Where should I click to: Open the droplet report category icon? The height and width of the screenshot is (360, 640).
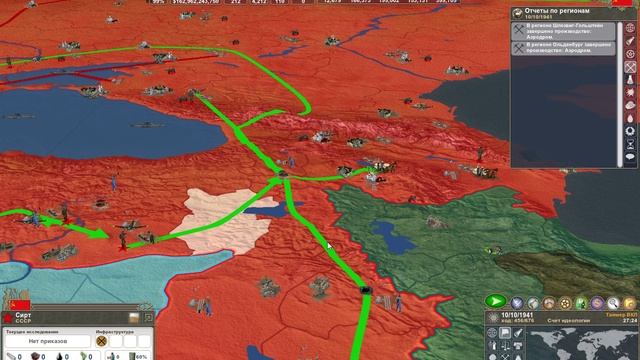(x=630, y=118)
